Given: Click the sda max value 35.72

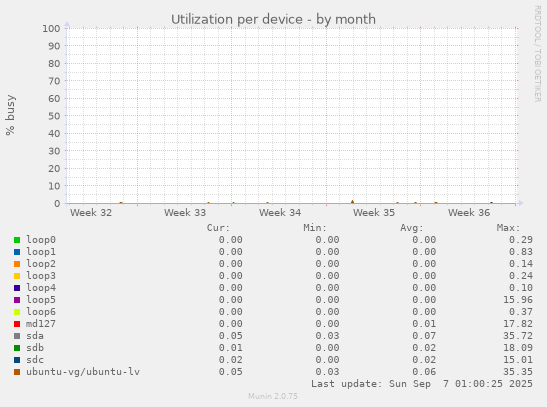Looking at the screenshot, I should point(518,336).
